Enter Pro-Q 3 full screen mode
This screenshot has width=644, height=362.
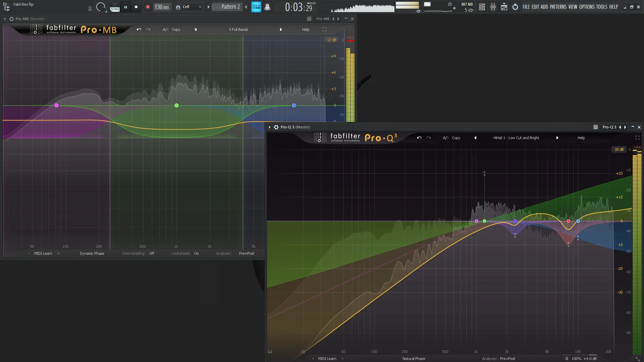[x=637, y=138]
